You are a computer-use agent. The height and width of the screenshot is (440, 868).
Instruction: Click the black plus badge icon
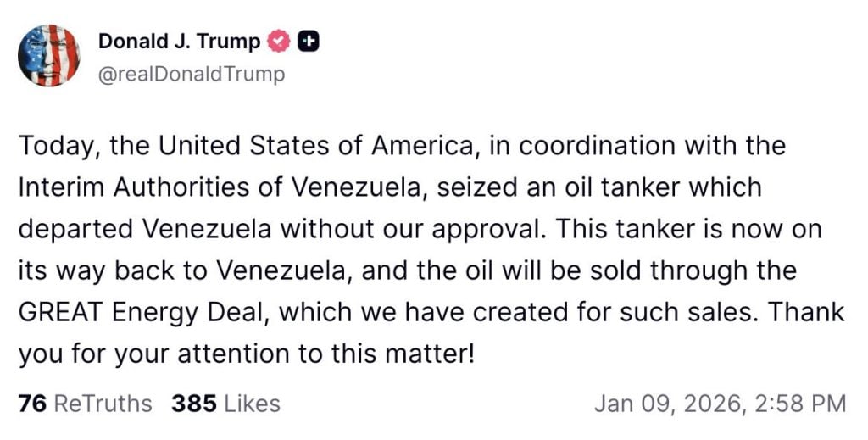click(309, 41)
